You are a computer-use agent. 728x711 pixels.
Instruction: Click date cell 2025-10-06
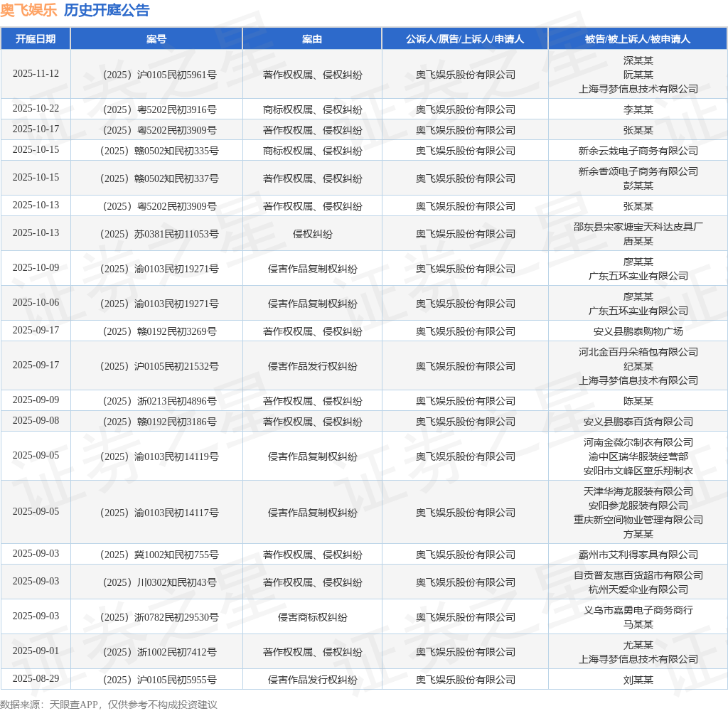(x=36, y=302)
